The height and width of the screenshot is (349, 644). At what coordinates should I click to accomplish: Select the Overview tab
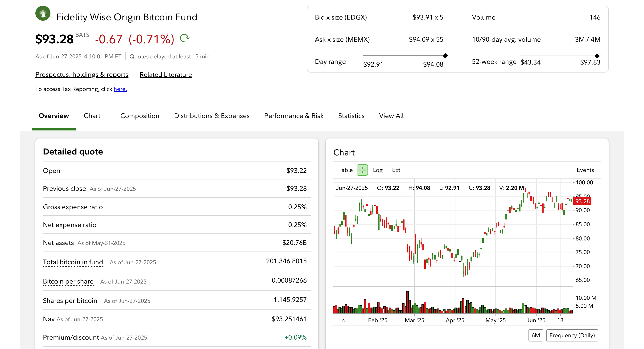click(54, 116)
